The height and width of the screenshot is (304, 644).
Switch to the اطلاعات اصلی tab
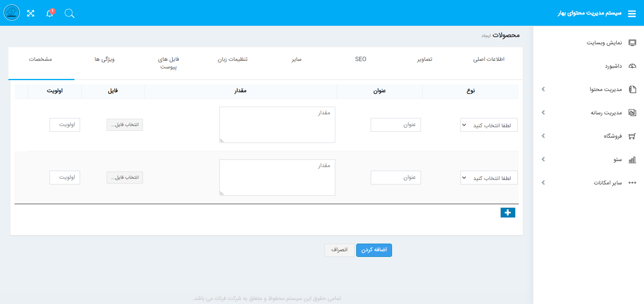click(x=489, y=59)
